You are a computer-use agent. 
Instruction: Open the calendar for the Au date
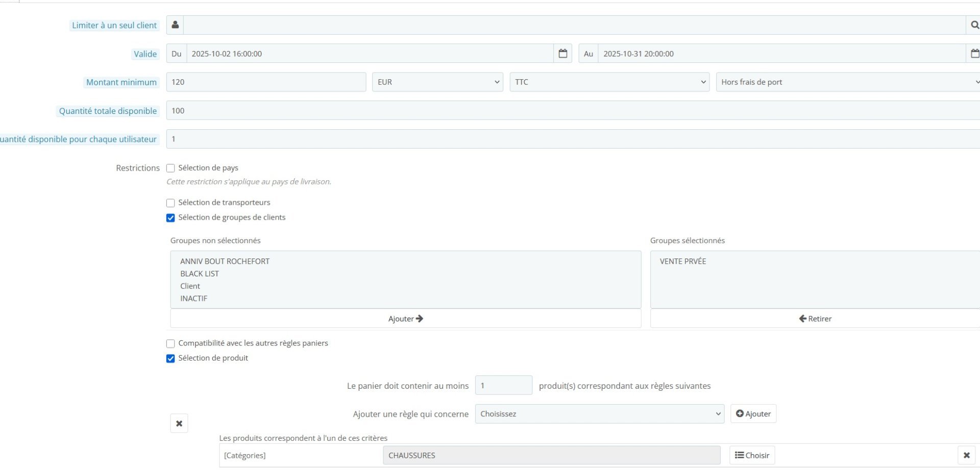974,54
